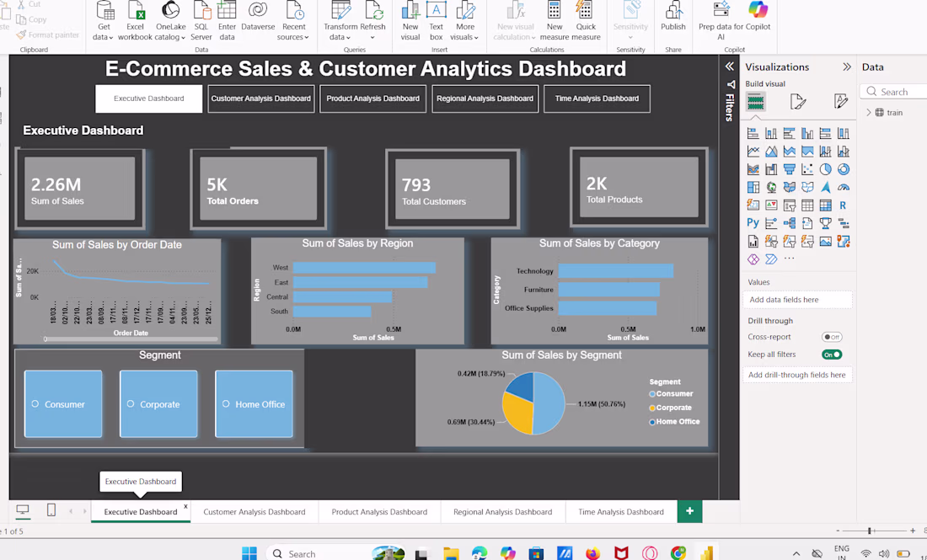The height and width of the screenshot is (560, 927).
Task: Pick the scatter chart visual
Action: pos(807,169)
